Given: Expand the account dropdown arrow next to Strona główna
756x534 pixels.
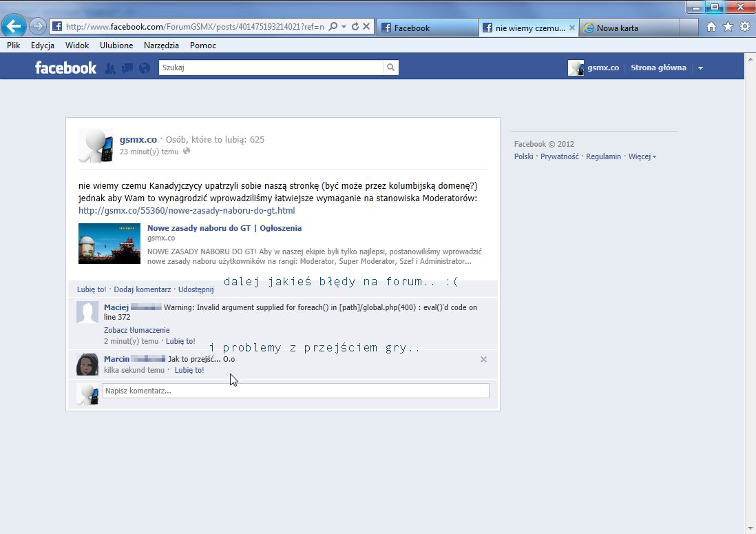Looking at the screenshot, I should coord(700,68).
